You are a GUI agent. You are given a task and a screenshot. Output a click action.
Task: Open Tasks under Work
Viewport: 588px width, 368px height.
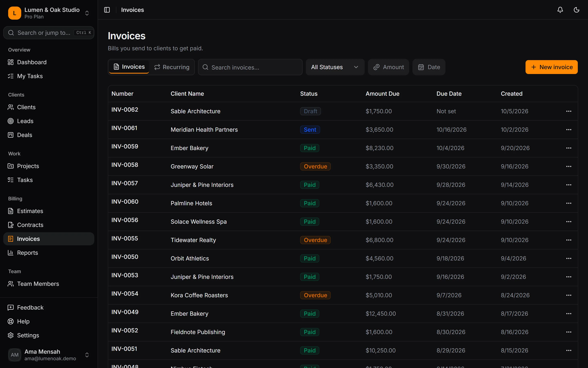tap(49, 180)
